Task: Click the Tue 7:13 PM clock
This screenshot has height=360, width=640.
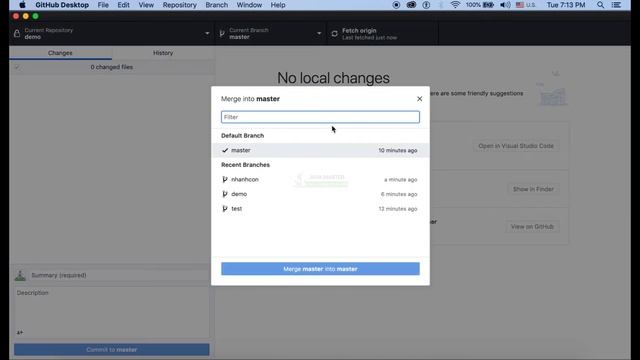Action: pyautogui.click(x=566, y=5)
